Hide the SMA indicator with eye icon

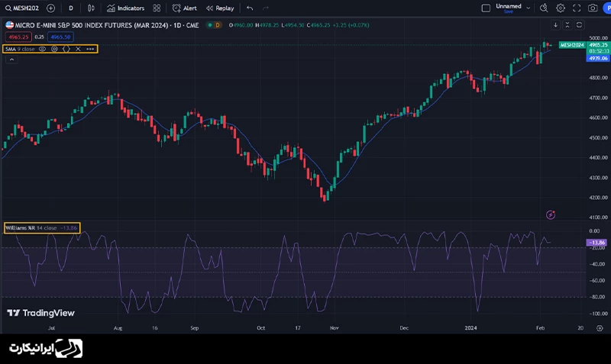[x=42, y=49]
